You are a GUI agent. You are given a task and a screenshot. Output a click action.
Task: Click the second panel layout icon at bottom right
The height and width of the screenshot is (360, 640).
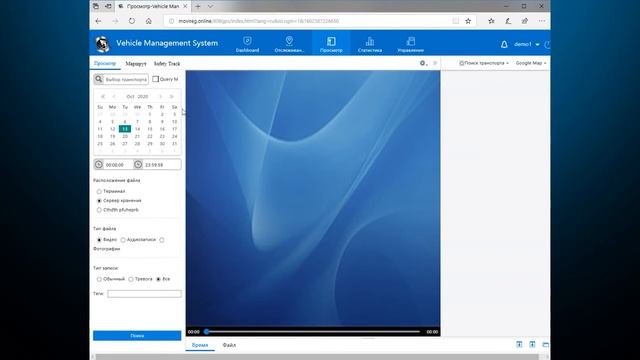[532, 344]
